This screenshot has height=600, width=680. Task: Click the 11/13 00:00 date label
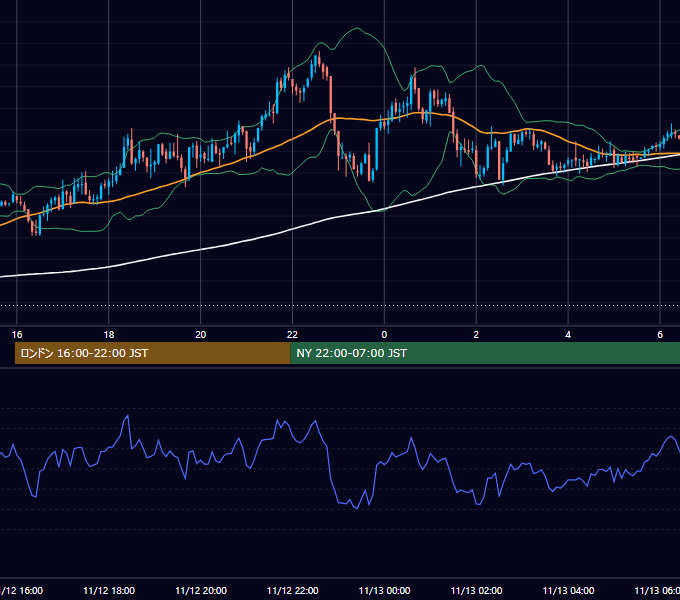click(x=384, y=590)
